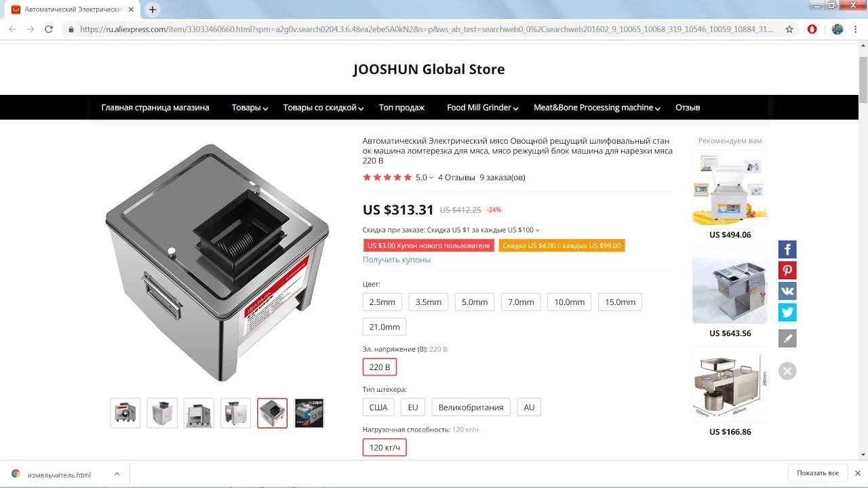Share product via Pinterest icon
This screenshot has width=868, height=488.
click(787, 270)
